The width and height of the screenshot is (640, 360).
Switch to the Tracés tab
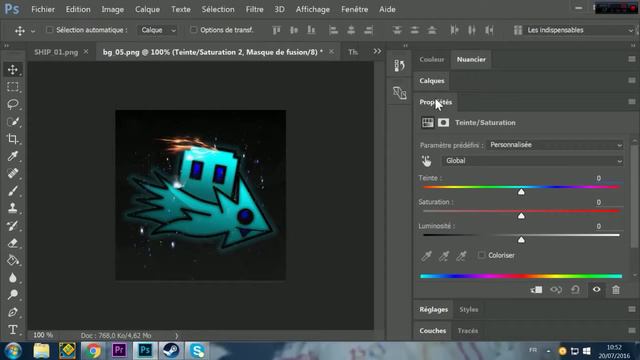pyautogui.click(x=468, y=331)
